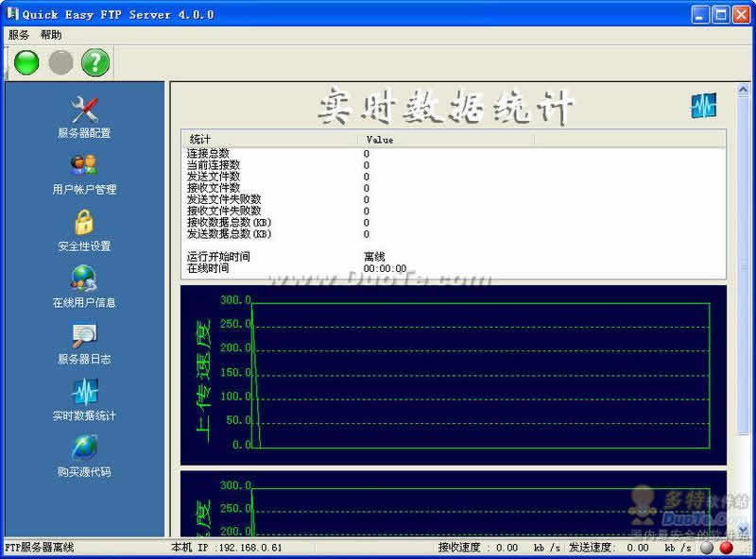Select the 接收文件失败数 row
Viewport: 756px width, 559px height.
pos(454,212)
